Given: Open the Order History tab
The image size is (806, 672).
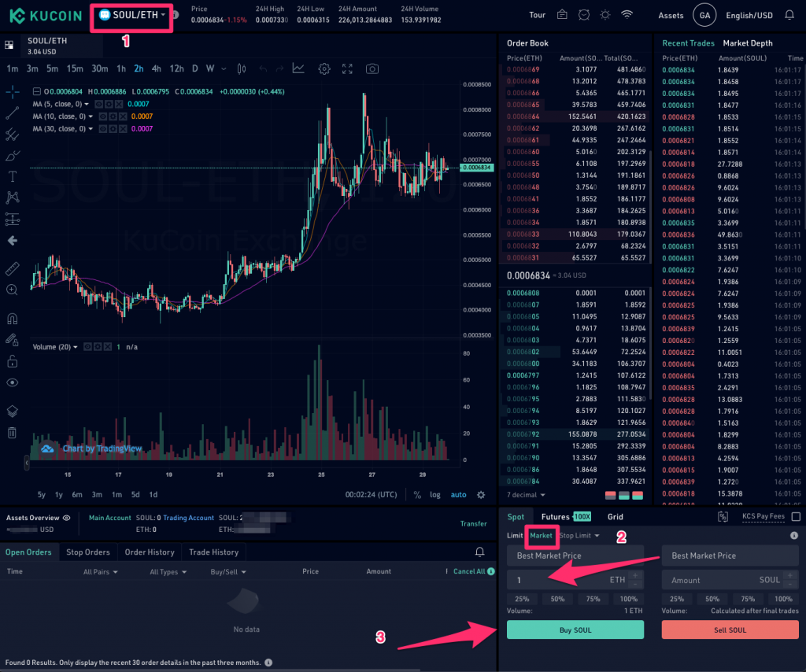Looking at the screenshot, I should pos(150,552).
